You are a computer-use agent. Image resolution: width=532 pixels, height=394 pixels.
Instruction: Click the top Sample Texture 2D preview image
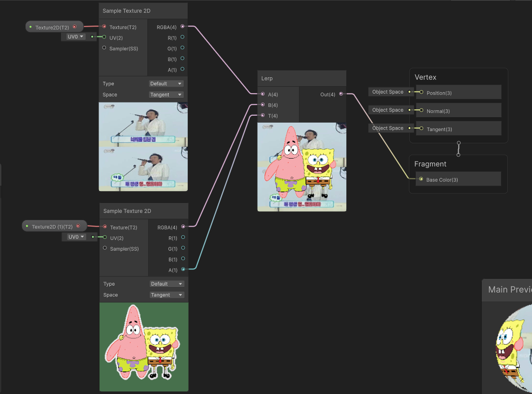coord(143,147)
